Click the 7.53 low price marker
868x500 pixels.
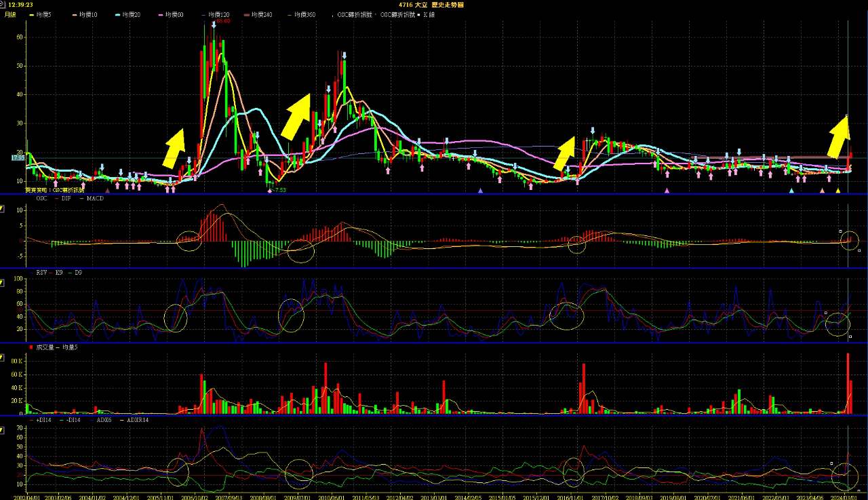point(279,191)
